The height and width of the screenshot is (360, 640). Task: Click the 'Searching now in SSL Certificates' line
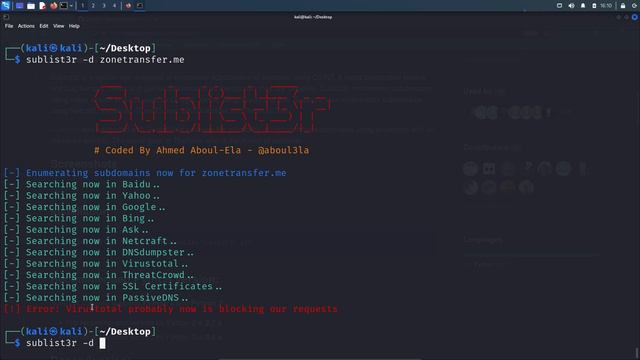tap(113, 286)
